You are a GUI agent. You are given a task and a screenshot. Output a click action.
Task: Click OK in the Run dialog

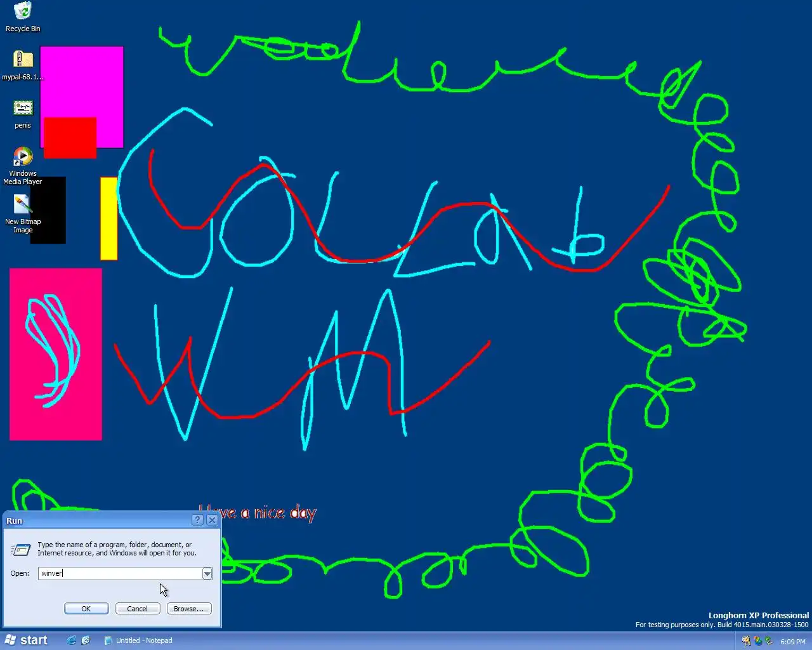point(86,609)
